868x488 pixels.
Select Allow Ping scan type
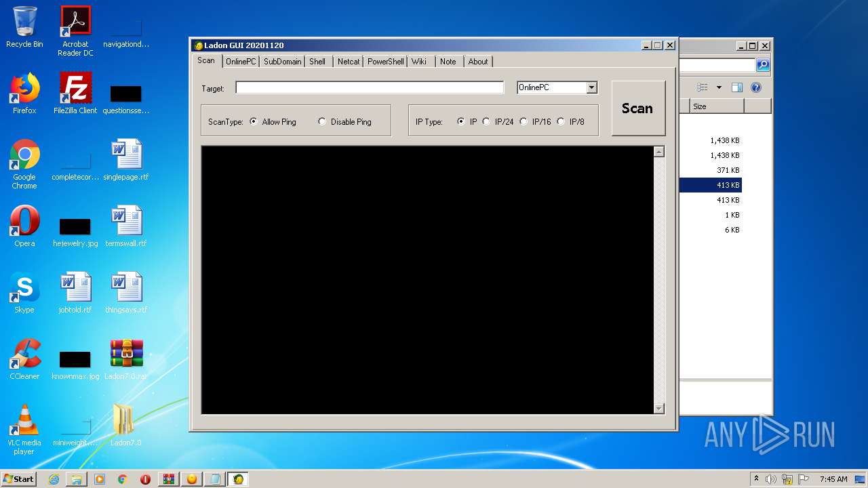point(273,122)
